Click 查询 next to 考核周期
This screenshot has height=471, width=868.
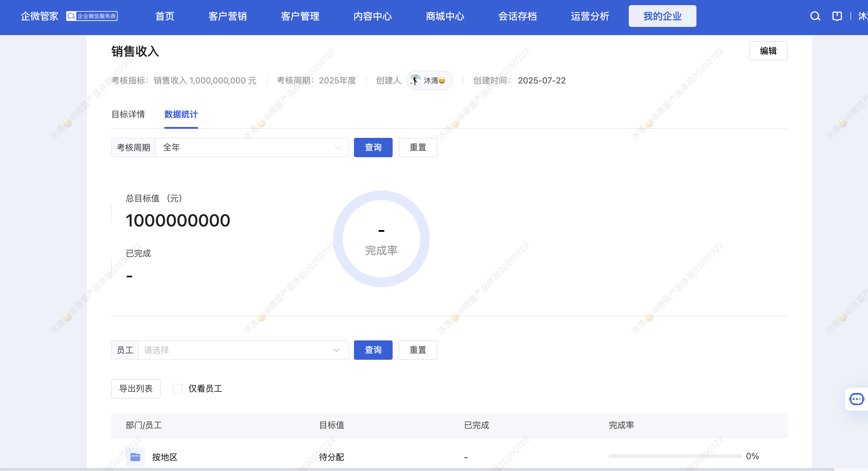(373, 148)
